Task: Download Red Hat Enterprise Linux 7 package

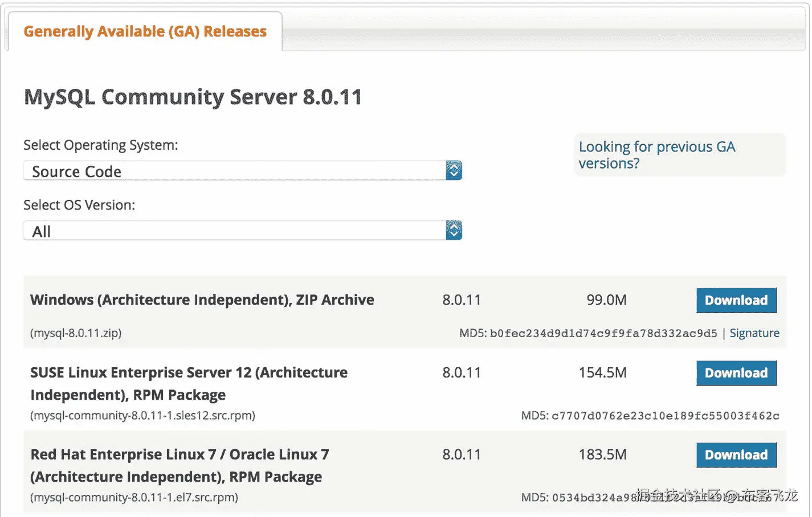Action: pyautogui.click(x=736, y=455)
